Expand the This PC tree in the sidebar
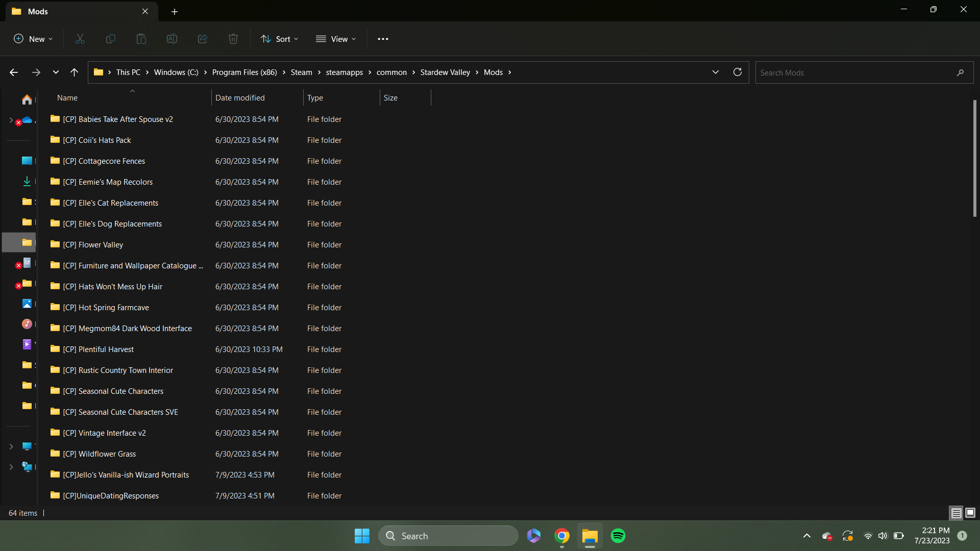 coord(11,446)
